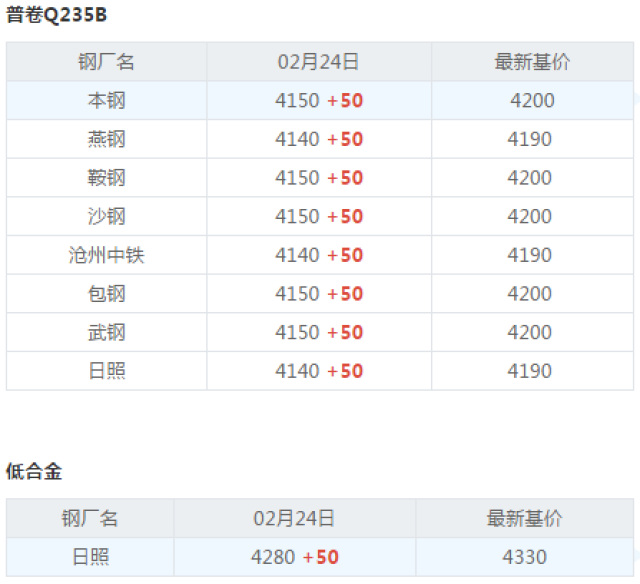The image size is (640, 584).
Task: Click 日照 in the 低合金 table
Action: 91,557
